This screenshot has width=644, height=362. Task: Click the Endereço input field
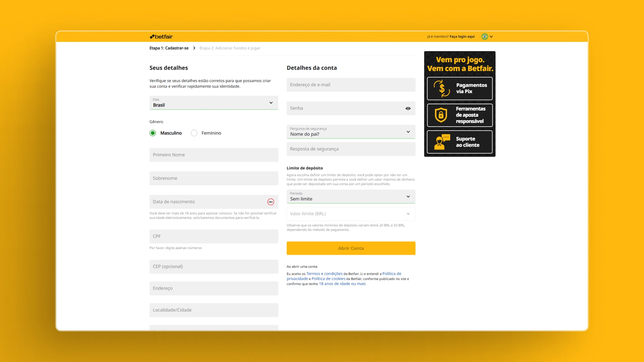214,288
